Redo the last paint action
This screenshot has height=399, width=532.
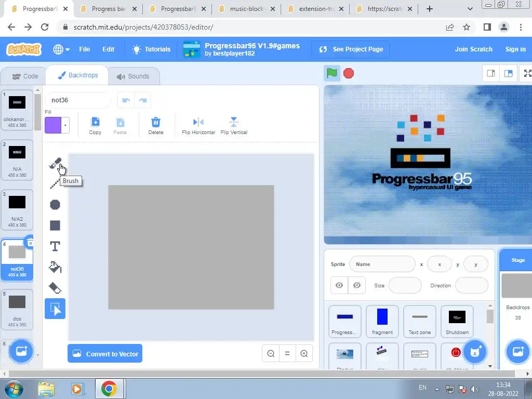[x=143, y=100]
